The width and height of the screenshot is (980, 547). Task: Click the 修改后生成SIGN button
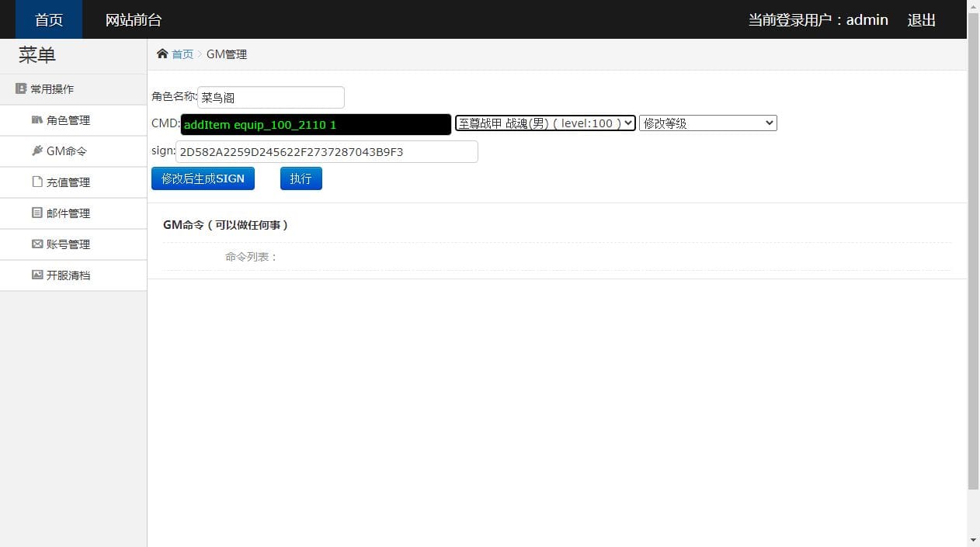coord(203,178)
